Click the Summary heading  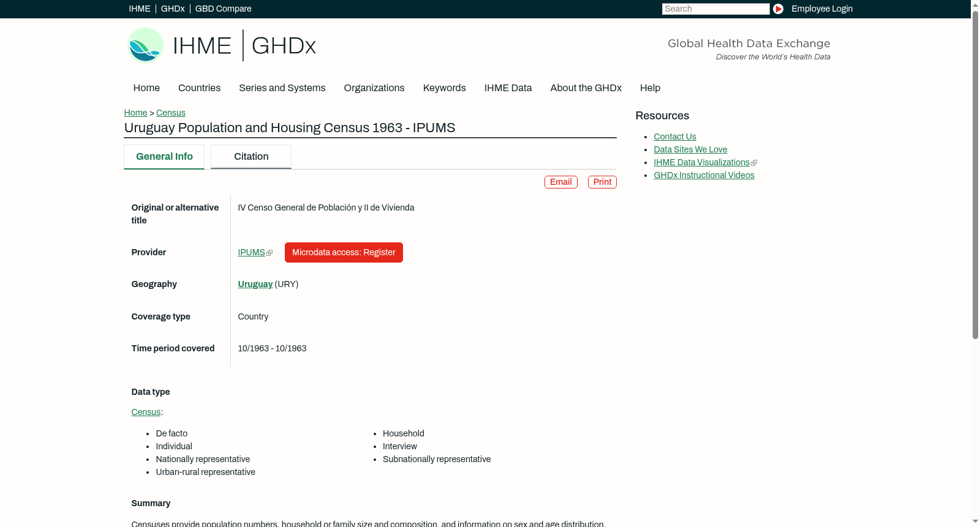pyautogui.click(x=151, y=503)
